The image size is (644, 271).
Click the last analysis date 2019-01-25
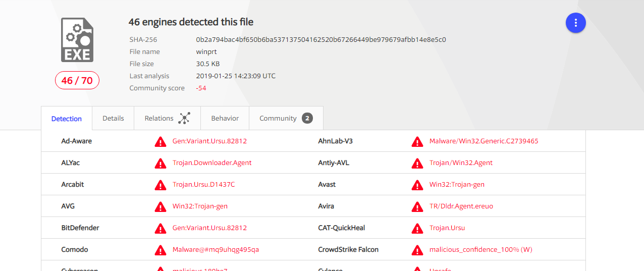point(236,76)
